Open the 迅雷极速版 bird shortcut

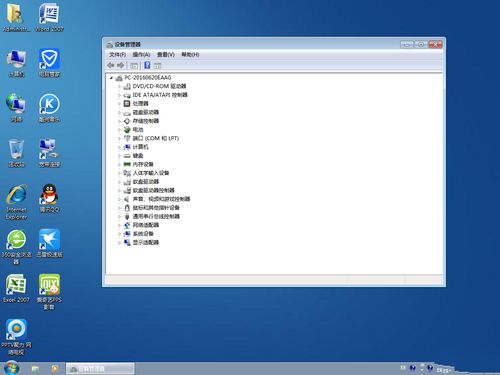49,243
